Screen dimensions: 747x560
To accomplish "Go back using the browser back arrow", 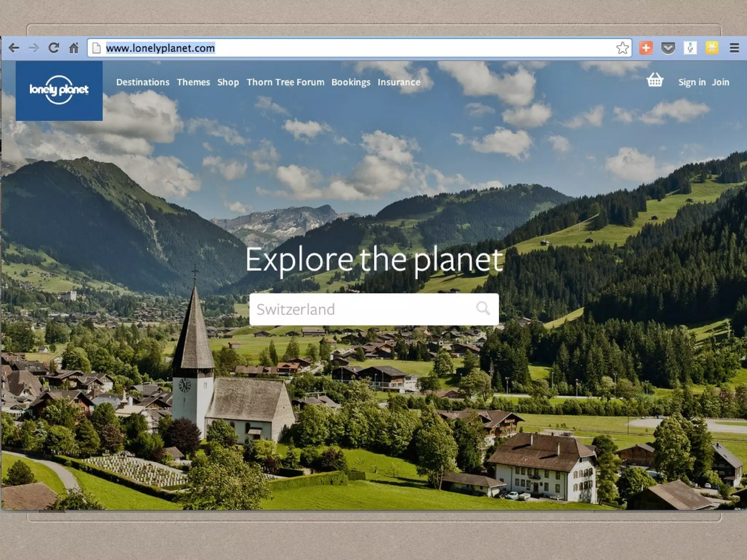I will coord(14,48).
